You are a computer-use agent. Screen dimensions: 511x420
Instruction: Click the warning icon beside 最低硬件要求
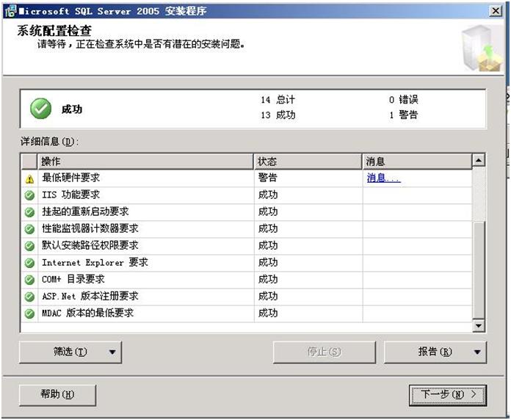click(x=29, y=179)
